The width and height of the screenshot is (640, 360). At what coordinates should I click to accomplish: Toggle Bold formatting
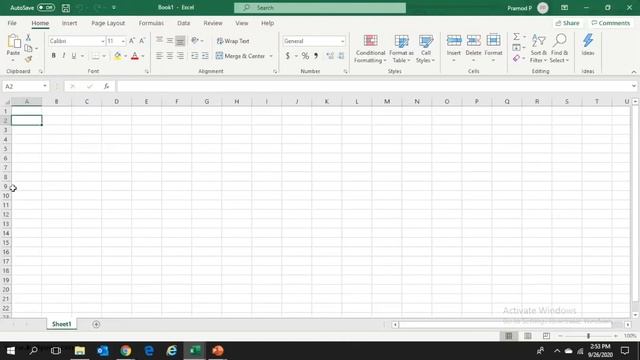(53, 56)
